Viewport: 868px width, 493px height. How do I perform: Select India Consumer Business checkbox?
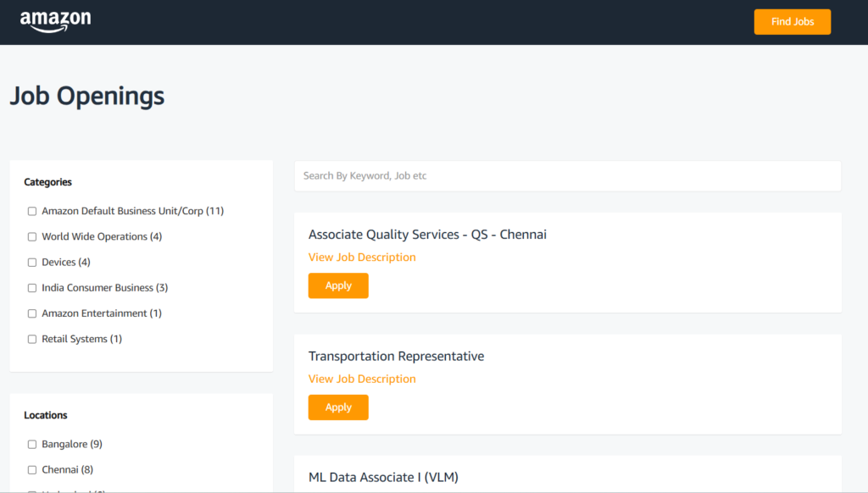(x=32, y=288)
